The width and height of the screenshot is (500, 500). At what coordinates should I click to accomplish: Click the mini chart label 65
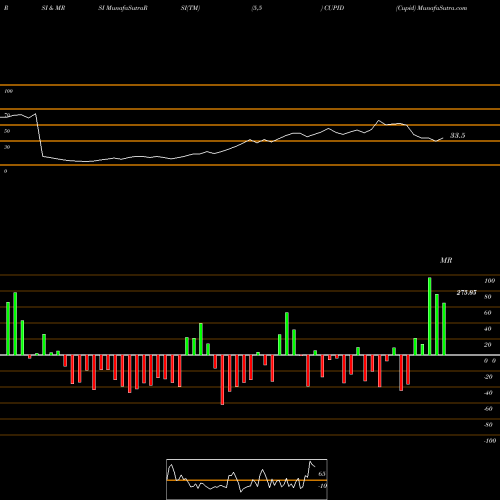click(322, 474)
